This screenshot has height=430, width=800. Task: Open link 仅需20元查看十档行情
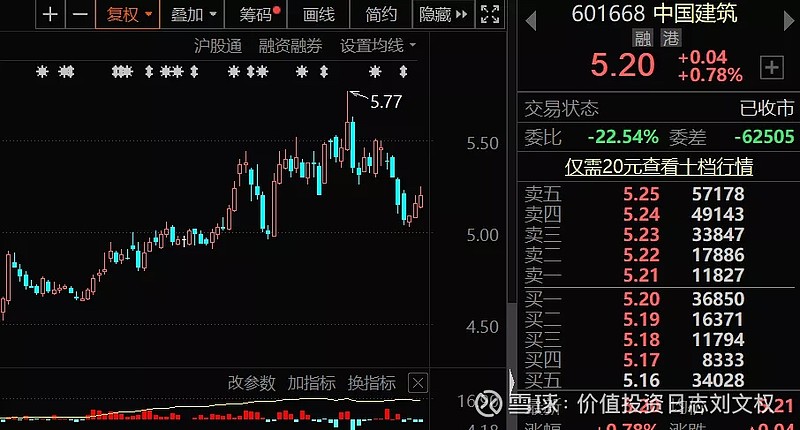click(x=659, y=167)
